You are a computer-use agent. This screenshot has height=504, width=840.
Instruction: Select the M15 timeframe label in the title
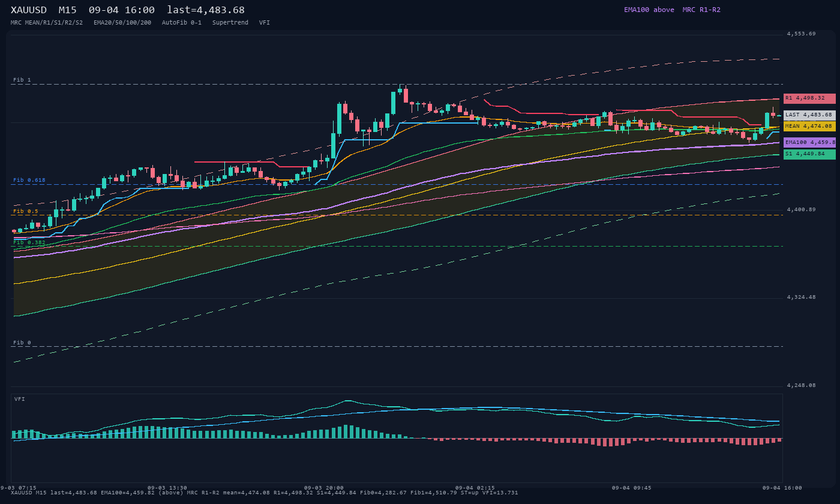point(68,10)
